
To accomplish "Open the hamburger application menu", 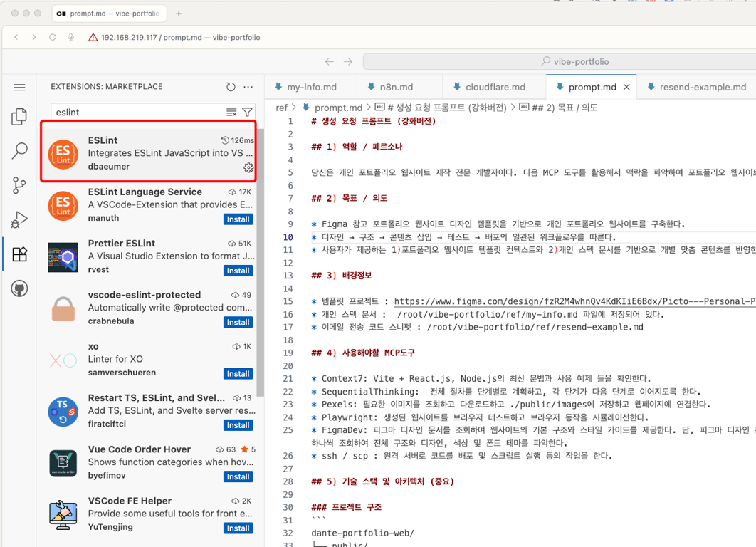I will pyautogui.click(x=19, y=88).
